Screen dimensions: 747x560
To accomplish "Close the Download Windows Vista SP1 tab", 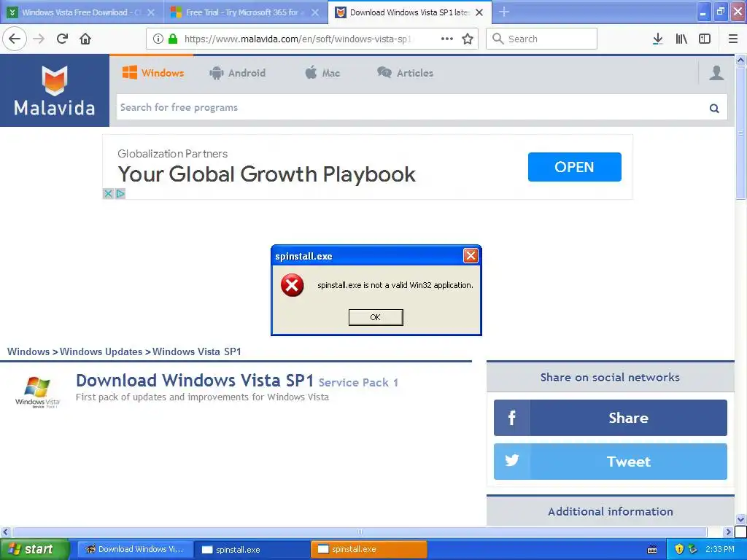I will click(x=480, y=12).
